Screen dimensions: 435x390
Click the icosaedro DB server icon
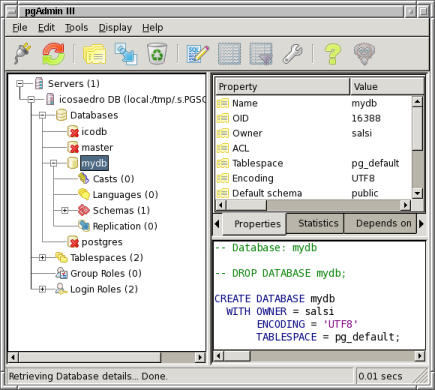[x=50, y=99]
